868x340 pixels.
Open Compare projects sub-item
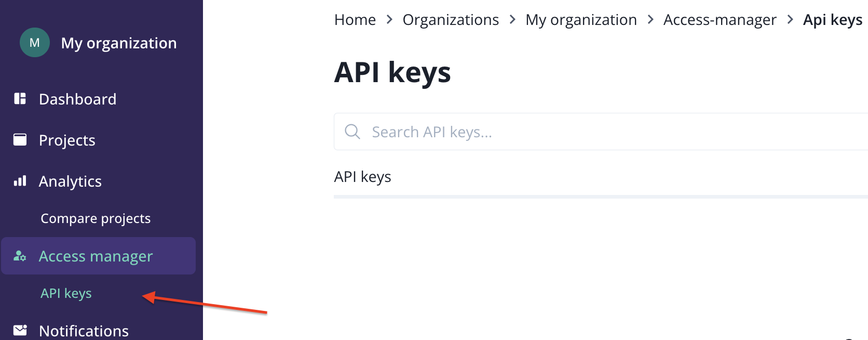click(x=96, y=218)
